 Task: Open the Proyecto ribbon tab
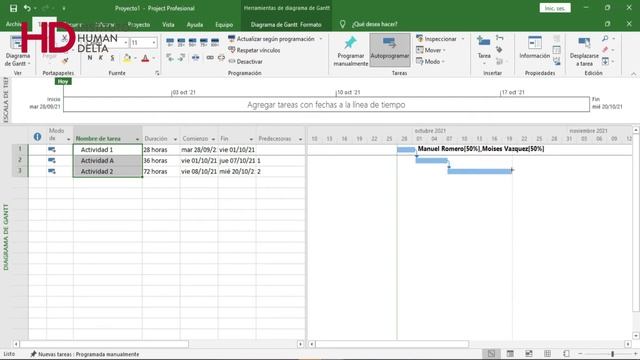(139, 24)
